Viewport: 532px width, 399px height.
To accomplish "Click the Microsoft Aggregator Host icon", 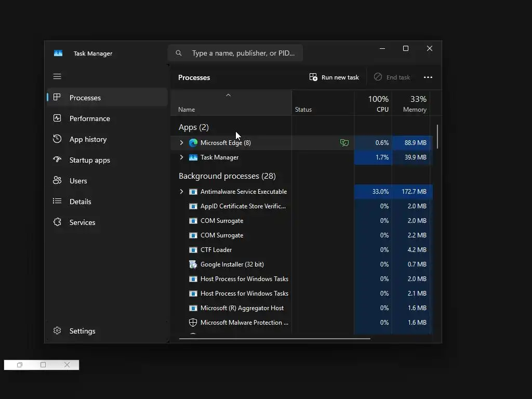I will 193,308.
